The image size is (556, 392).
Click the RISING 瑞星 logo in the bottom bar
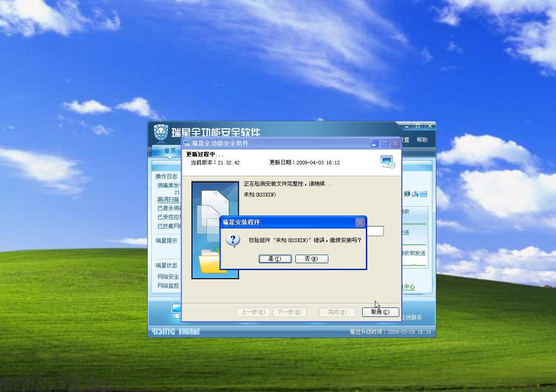tap(175, 331)
